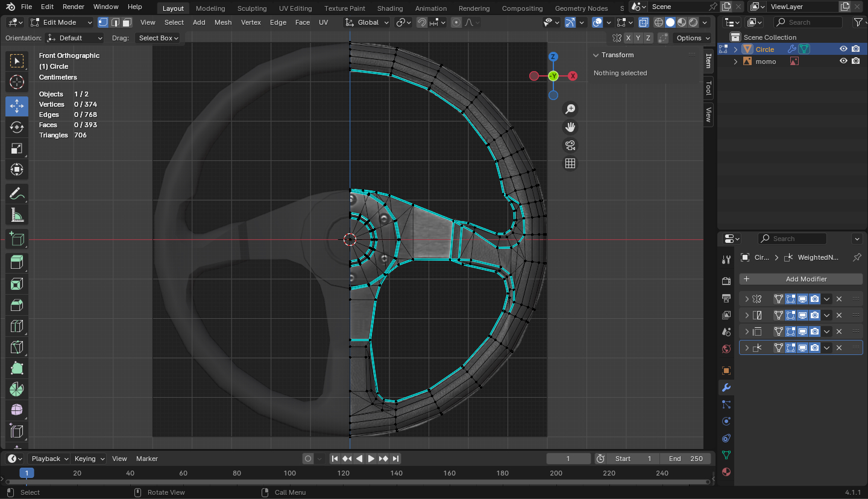Open the Edit Mode dropdown

tap(61, 22)
